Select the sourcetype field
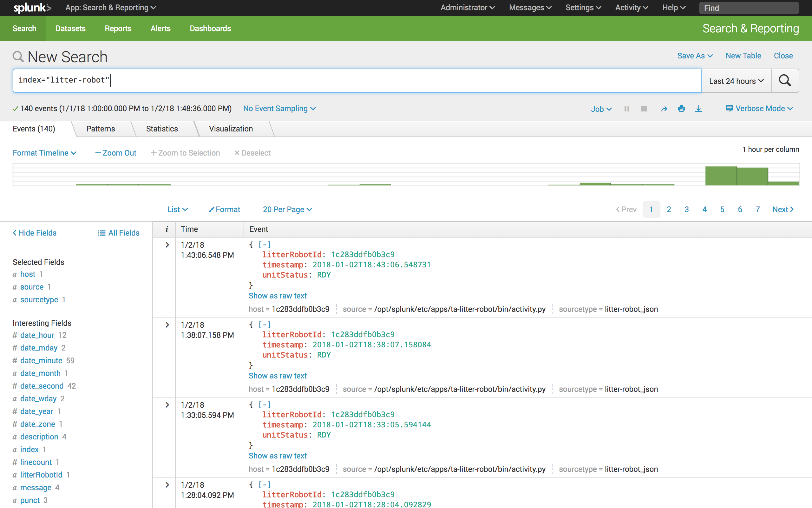This screenshot has width=812, height=508. [39, 299]
